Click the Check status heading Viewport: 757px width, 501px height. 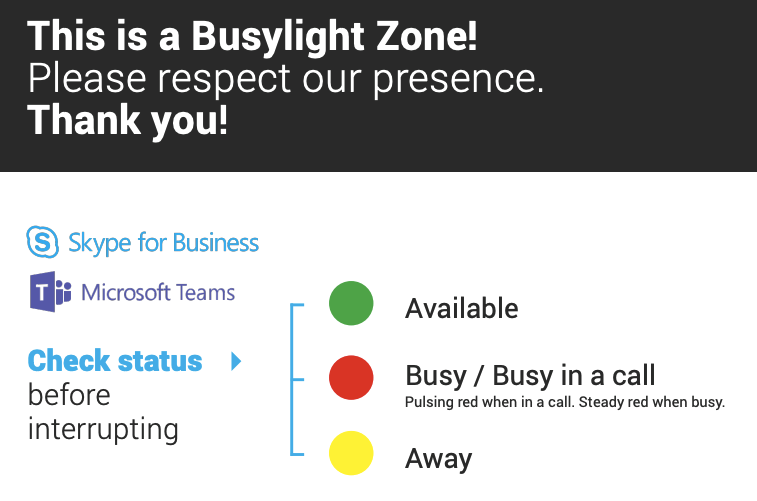pos(115,361)
